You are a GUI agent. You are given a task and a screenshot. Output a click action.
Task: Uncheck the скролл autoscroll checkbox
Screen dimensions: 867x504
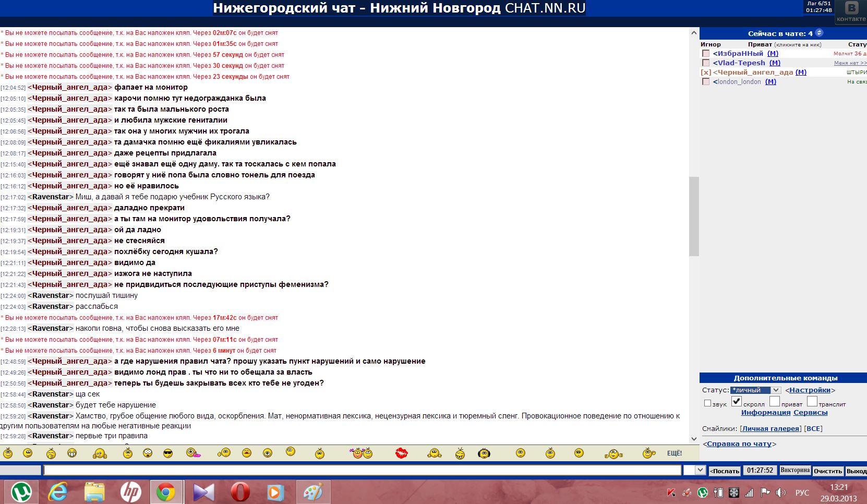click(x=736, y=401)
